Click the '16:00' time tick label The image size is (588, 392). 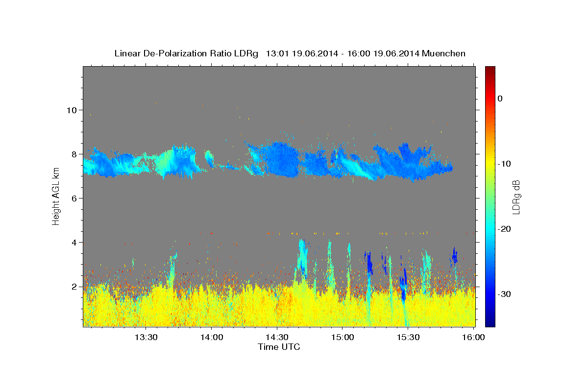click(473, 337)
